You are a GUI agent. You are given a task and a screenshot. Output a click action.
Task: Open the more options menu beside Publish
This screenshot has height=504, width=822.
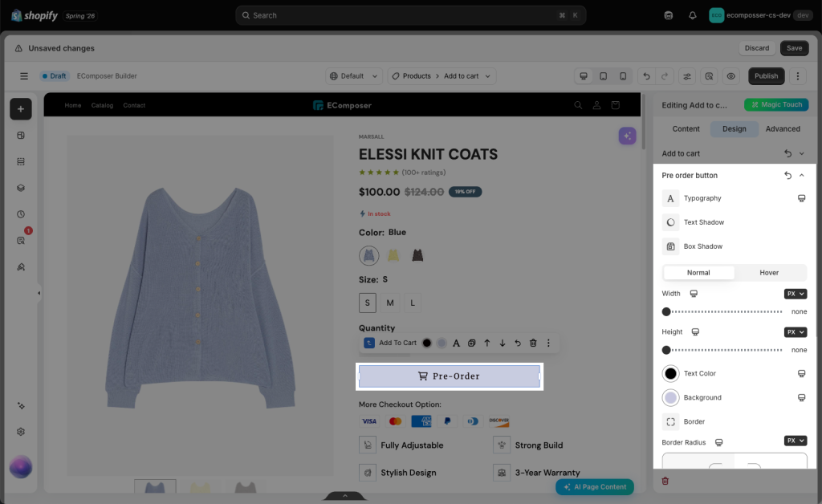798,76
